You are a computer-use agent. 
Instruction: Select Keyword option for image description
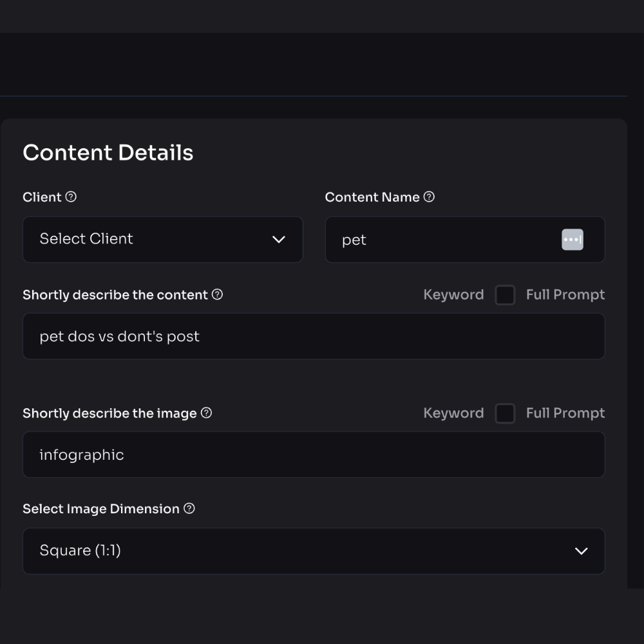[x=453, y=413]
